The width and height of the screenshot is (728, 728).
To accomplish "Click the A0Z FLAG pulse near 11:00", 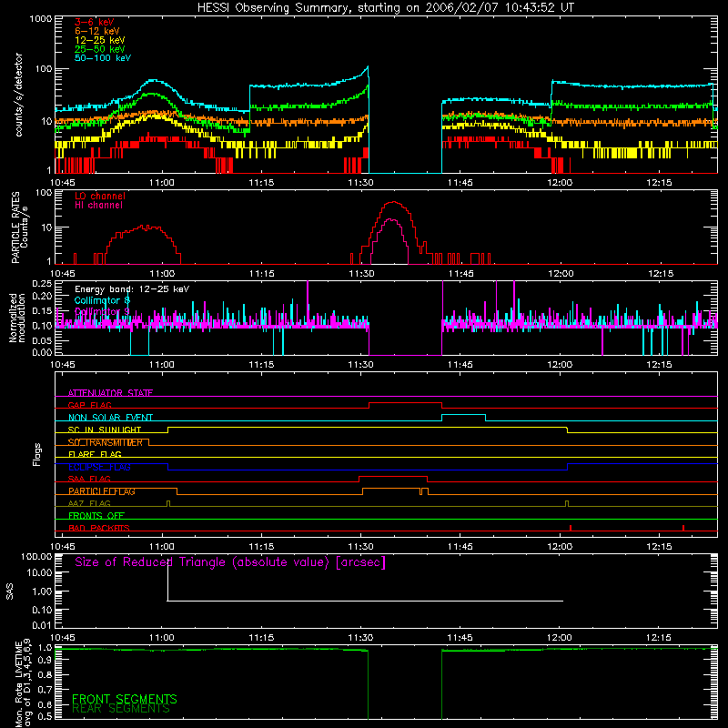I will click(x=168, y=504).
